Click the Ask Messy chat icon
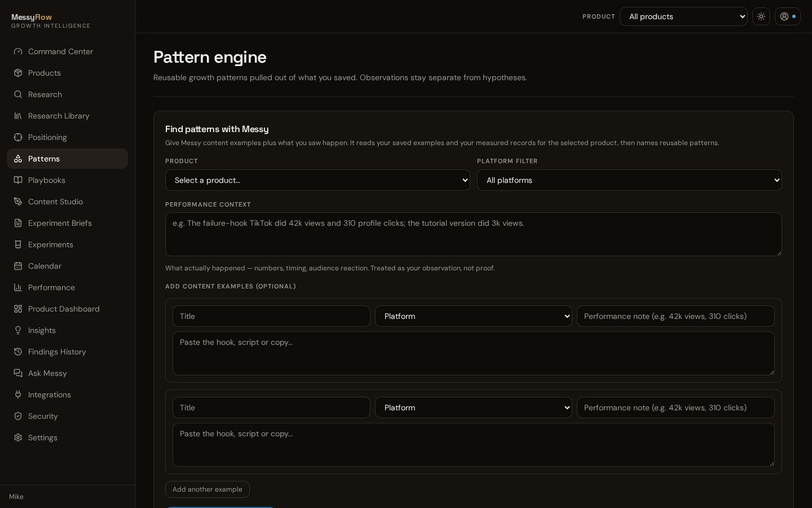The image size is (812, 508). [x=18, y=373]
